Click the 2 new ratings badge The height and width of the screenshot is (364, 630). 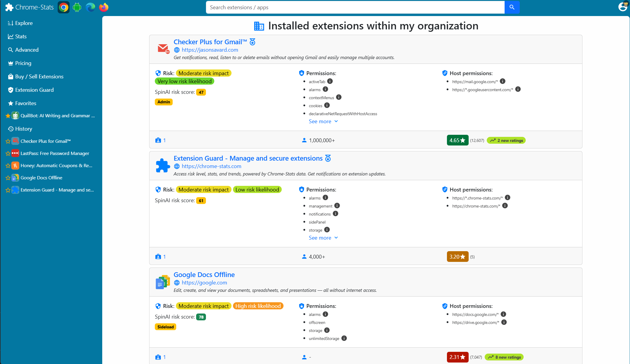[506, 140]
